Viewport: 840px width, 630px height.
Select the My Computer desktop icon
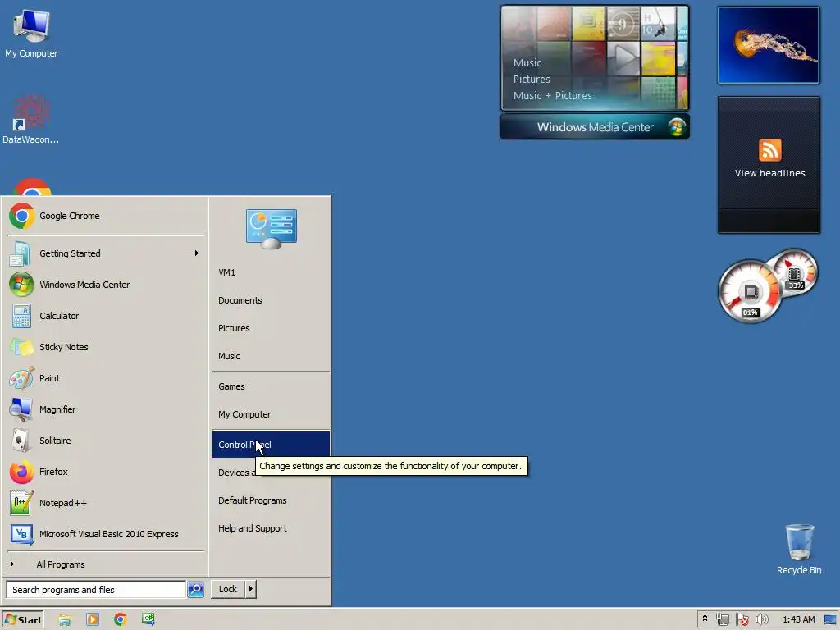31,34
